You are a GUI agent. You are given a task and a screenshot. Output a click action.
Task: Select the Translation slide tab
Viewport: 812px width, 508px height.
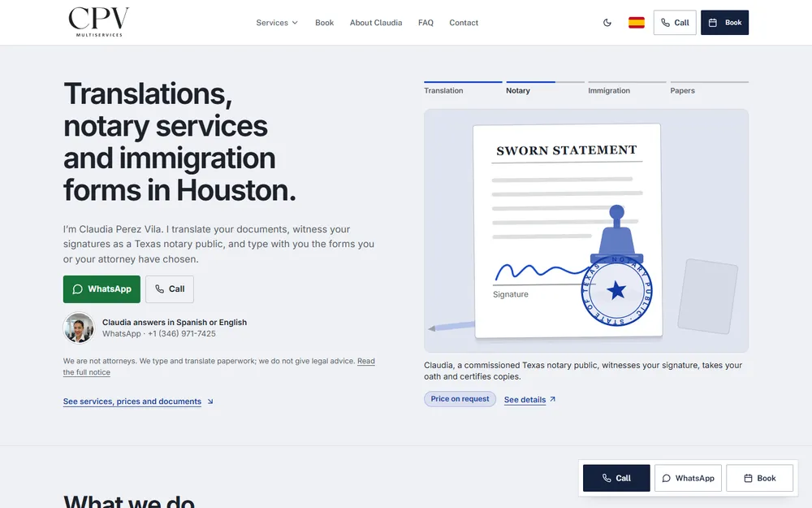463,89
